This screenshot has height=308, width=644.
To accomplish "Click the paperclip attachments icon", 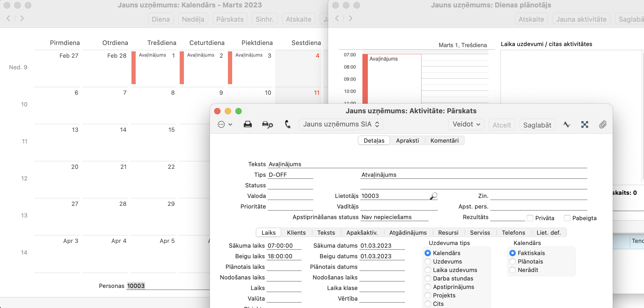I will (603, 125).
